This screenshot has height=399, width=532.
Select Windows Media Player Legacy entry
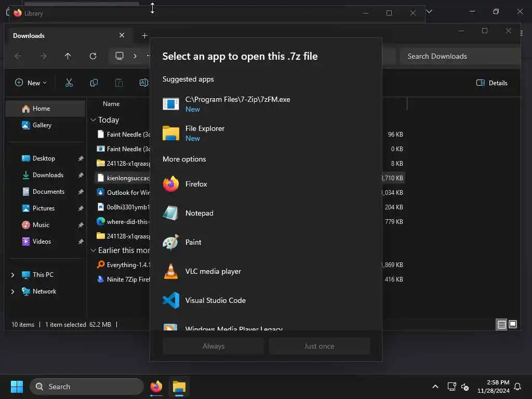point(265,327)
